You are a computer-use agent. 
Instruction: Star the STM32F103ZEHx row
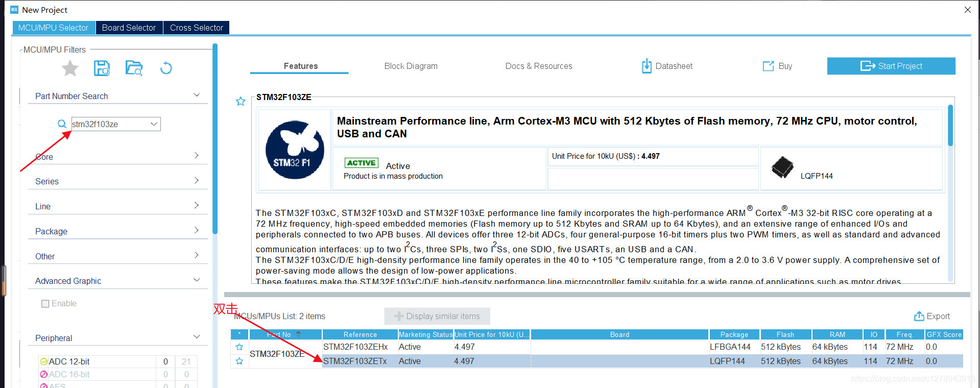(x=239, y=347)
